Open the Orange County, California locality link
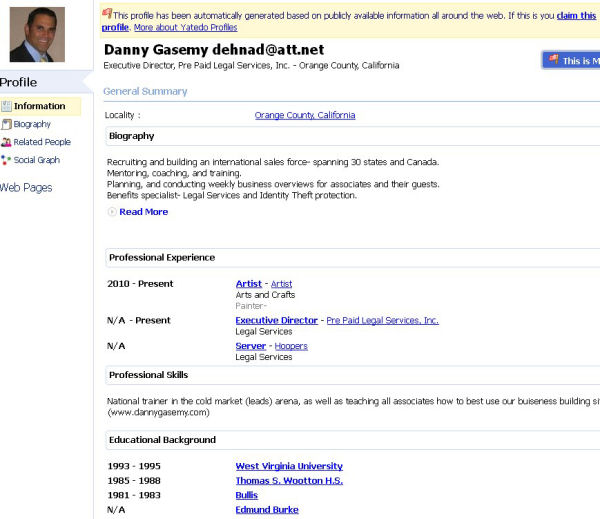 pos(305,115)
